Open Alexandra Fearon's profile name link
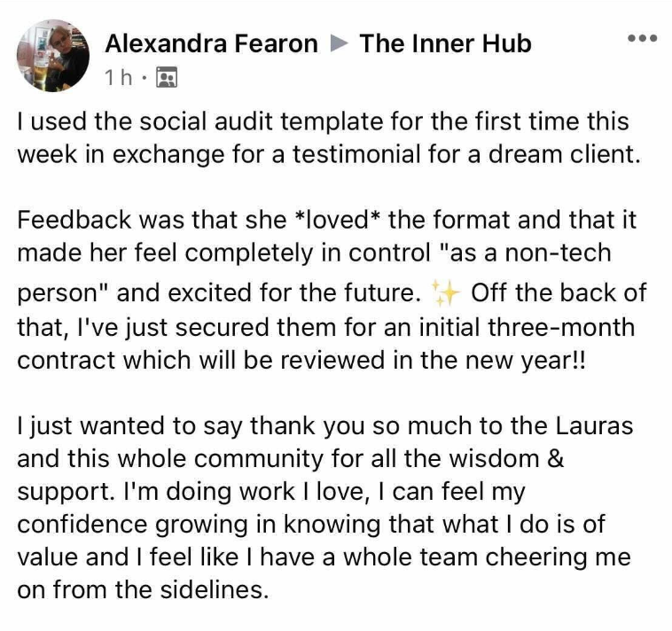 click(x=211, y=43)
